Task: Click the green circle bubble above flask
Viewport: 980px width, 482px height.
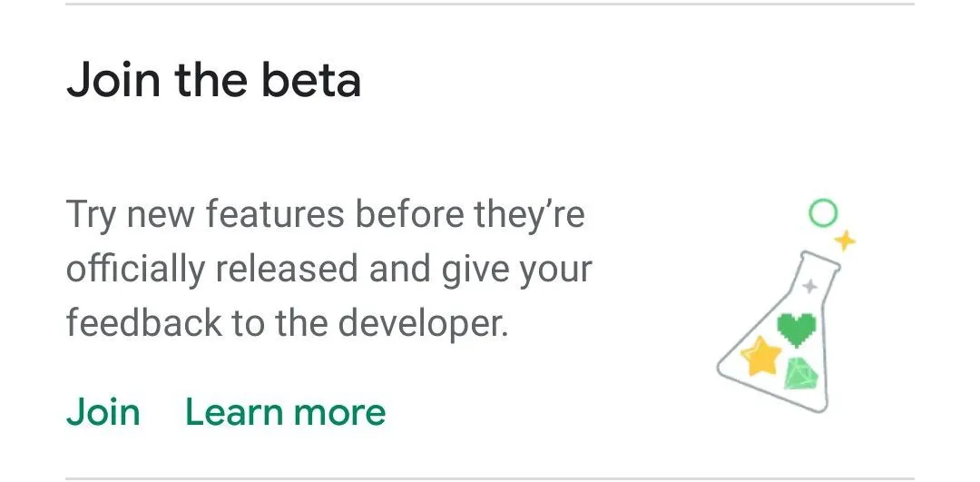Action: coord(822,214)
